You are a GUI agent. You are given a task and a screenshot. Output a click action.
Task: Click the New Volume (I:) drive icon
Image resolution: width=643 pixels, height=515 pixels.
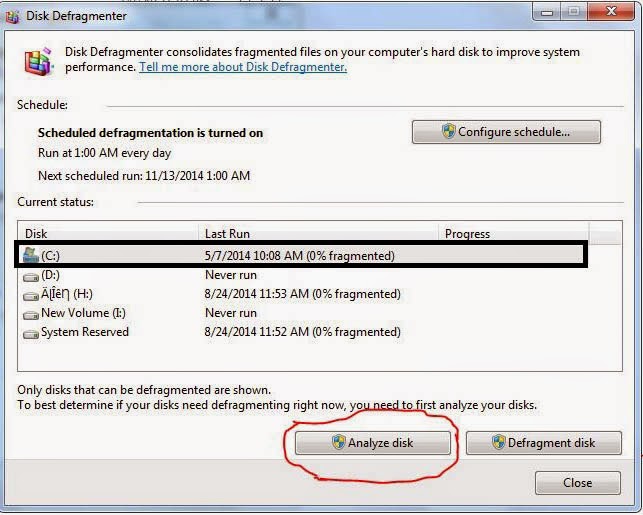pyautogui.click(x=31, y=315)
